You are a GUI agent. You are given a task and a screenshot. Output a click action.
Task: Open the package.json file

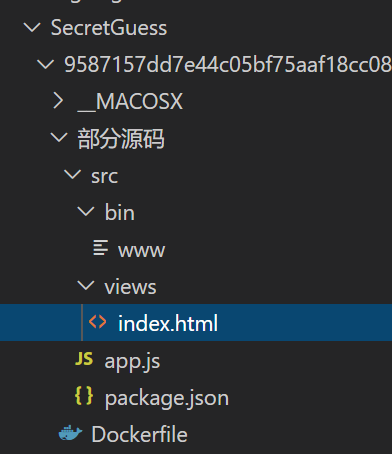click(167, 398)
